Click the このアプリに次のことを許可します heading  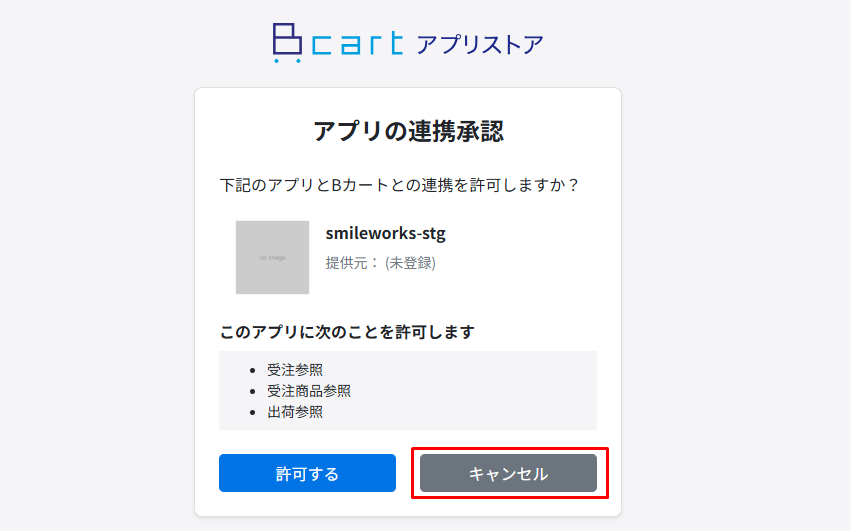(x=347, y=332)
